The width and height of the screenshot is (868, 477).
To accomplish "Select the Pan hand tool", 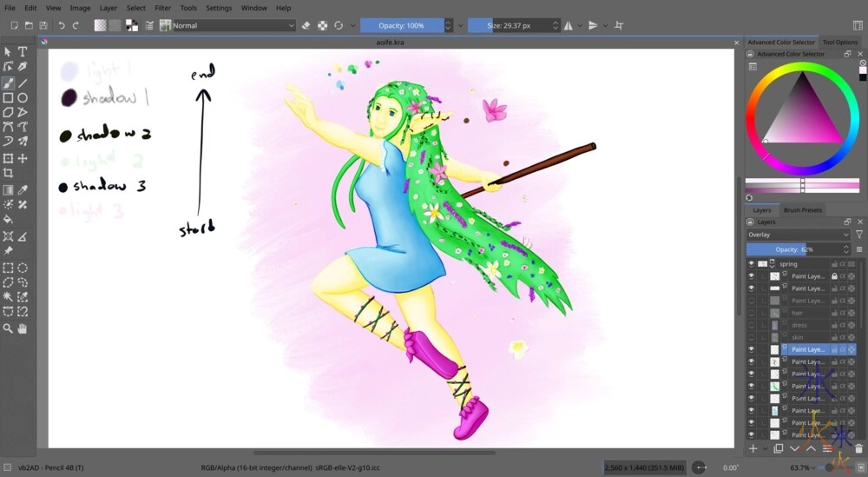I will 23,328.
